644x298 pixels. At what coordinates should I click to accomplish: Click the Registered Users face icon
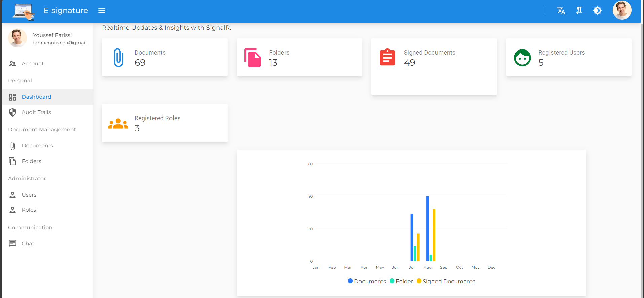[x=522, y=58]
